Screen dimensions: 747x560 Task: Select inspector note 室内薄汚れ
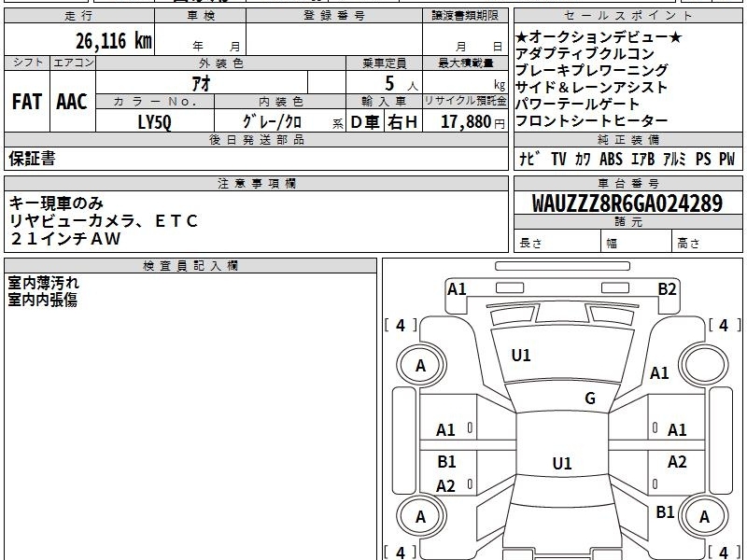tap(43, 283)
